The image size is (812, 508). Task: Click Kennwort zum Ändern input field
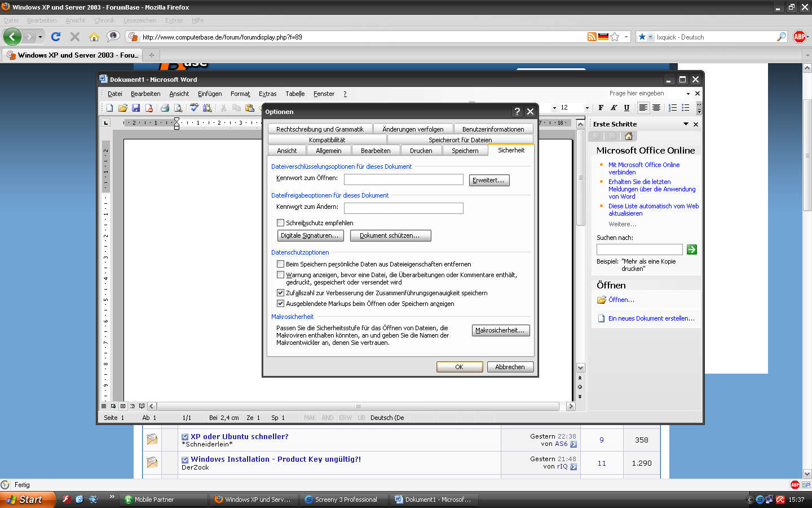coord(404,208)
